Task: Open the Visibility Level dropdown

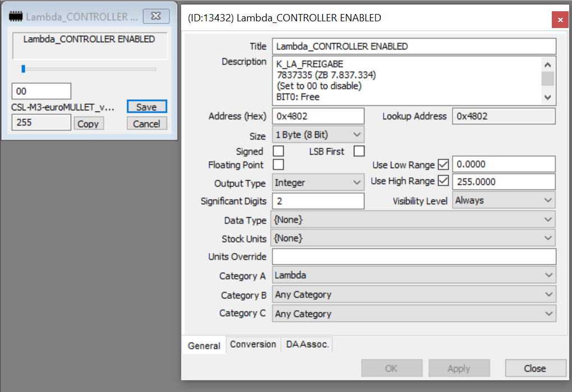Action: click(x=504, y=200)
